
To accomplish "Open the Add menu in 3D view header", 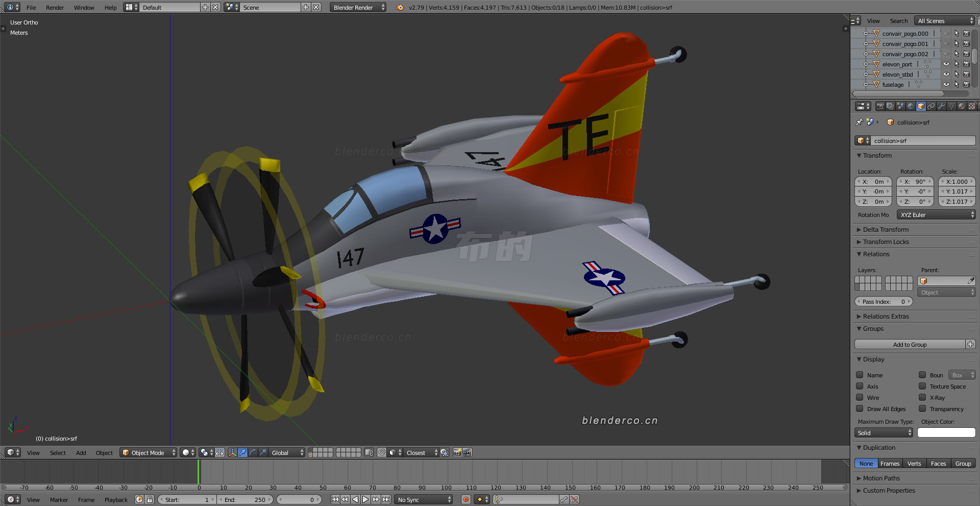I will coord(81,452).
